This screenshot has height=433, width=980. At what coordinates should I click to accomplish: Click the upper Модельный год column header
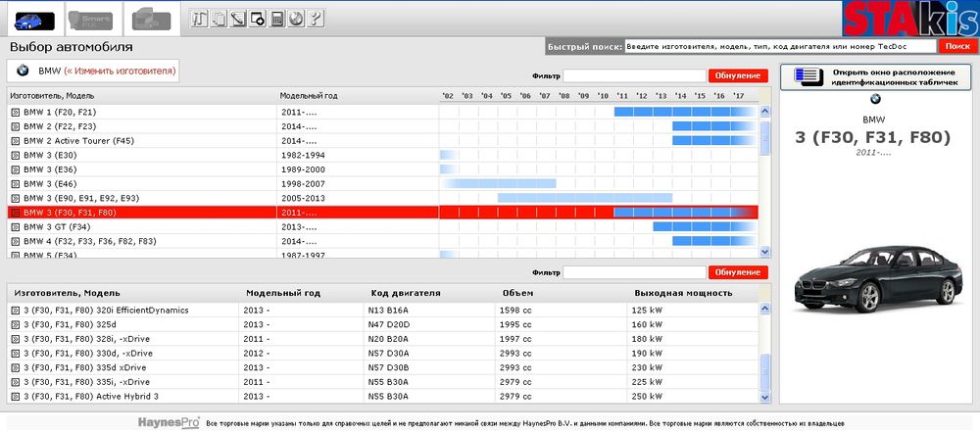309,96
